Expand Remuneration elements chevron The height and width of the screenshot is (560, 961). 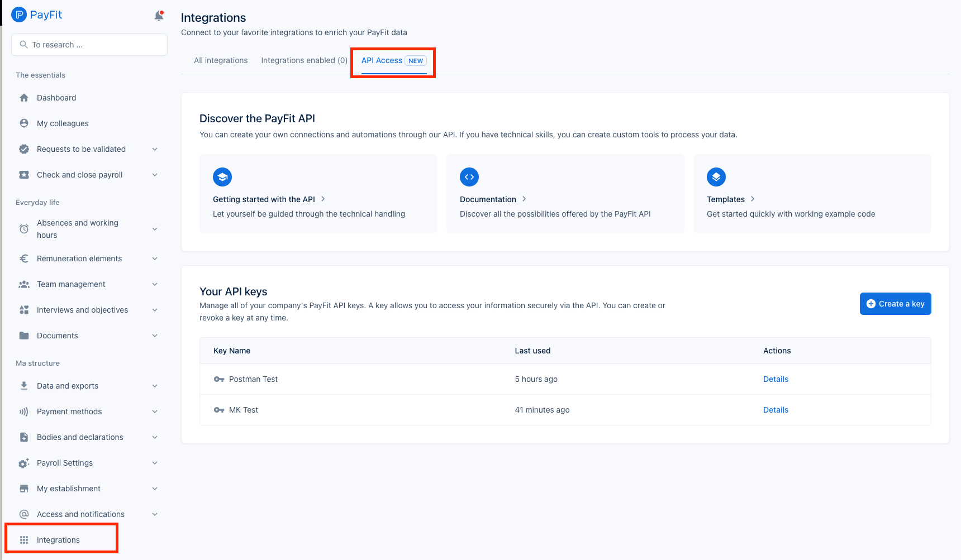click(x=155, y=259)
